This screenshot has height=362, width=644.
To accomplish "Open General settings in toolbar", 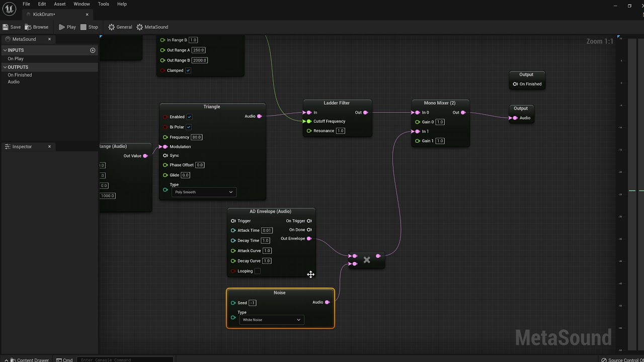I will 120,27.
